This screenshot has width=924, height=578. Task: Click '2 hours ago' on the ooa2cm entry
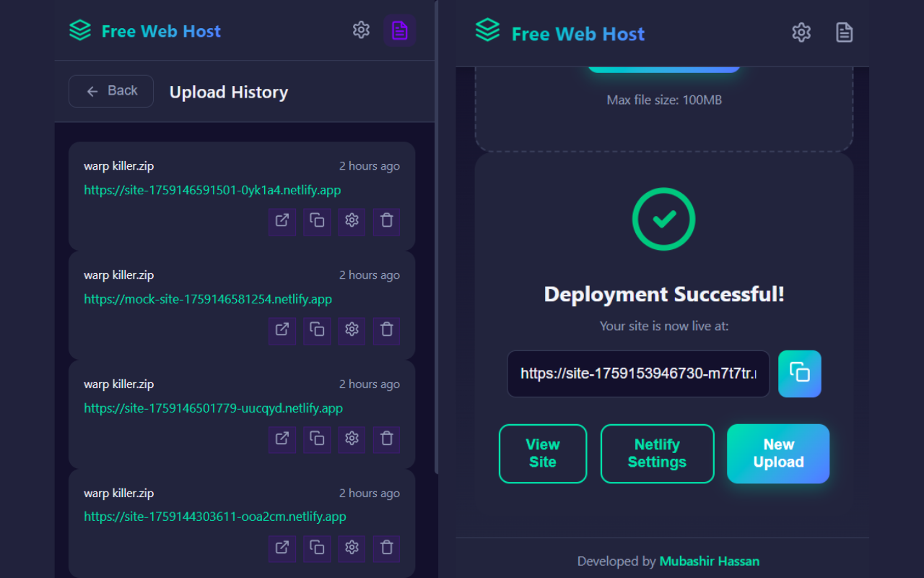point(370,493)
